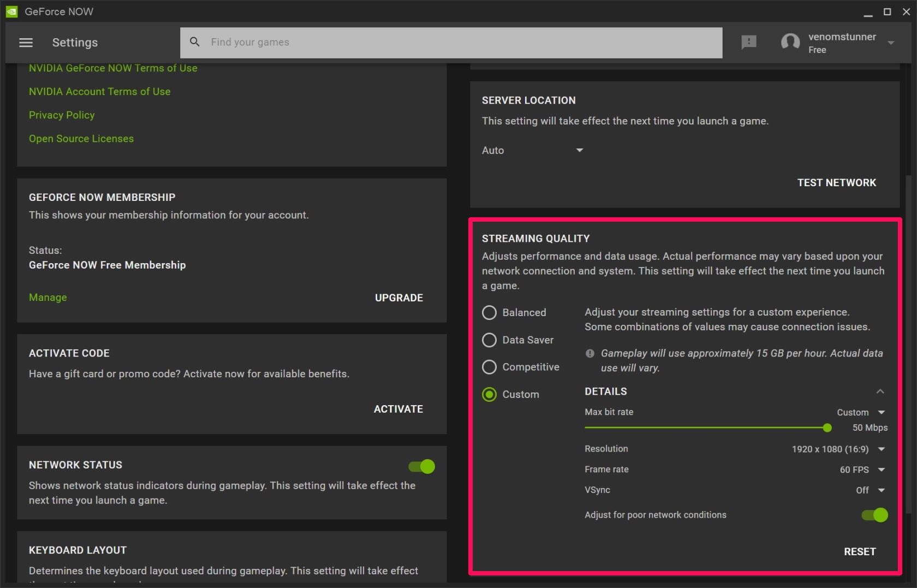This screenshot has height=588, width=917.
Task: Open the Privacy Policy link
Action: (x=62, y=115)
